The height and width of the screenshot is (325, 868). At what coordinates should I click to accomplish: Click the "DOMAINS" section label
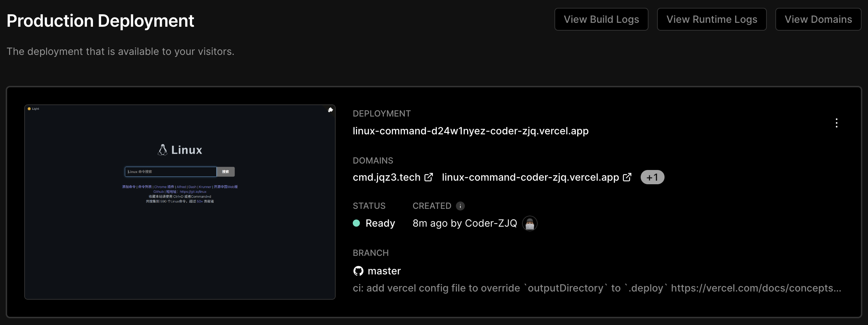(x=373, y=160)
